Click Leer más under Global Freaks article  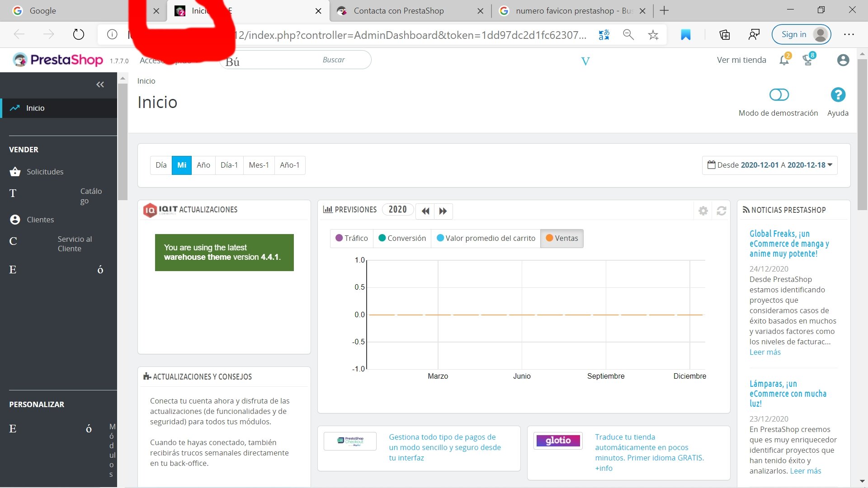(765, 352)
